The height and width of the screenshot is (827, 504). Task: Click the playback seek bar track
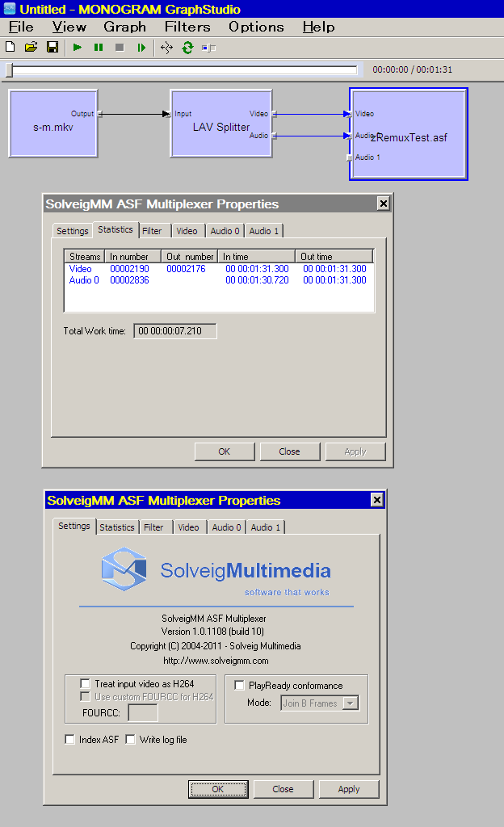pyautogui.click(x=184, y=70)
